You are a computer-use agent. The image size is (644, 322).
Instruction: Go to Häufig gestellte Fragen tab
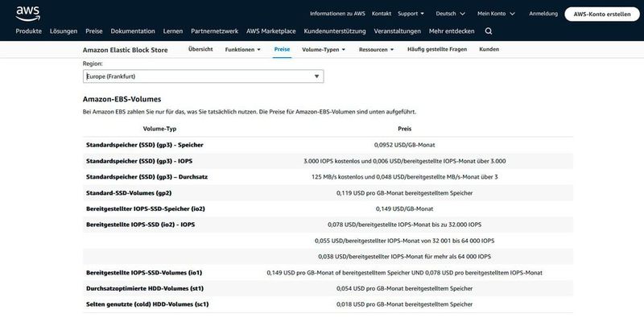click(437, 49)
